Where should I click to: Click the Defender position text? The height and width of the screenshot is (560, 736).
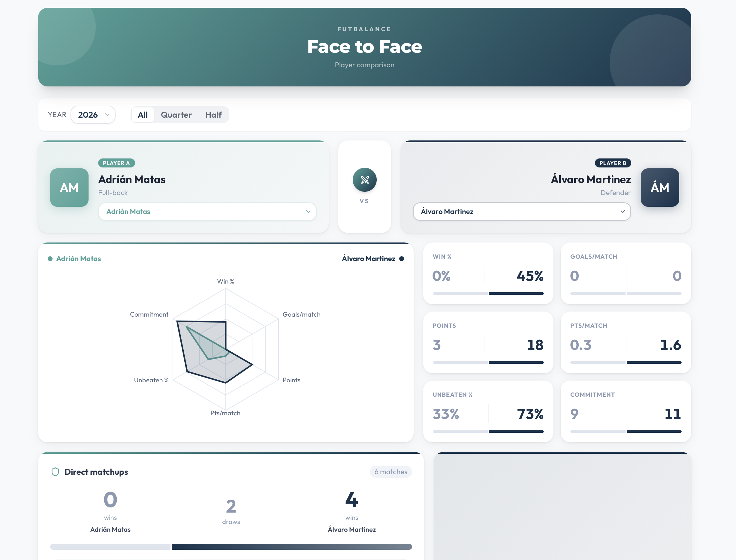615,193
